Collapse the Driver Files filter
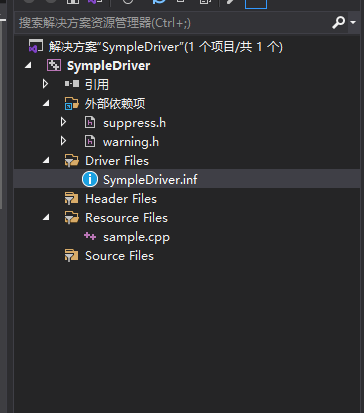Viewport: 364px width, 413px height. [46, 161]
